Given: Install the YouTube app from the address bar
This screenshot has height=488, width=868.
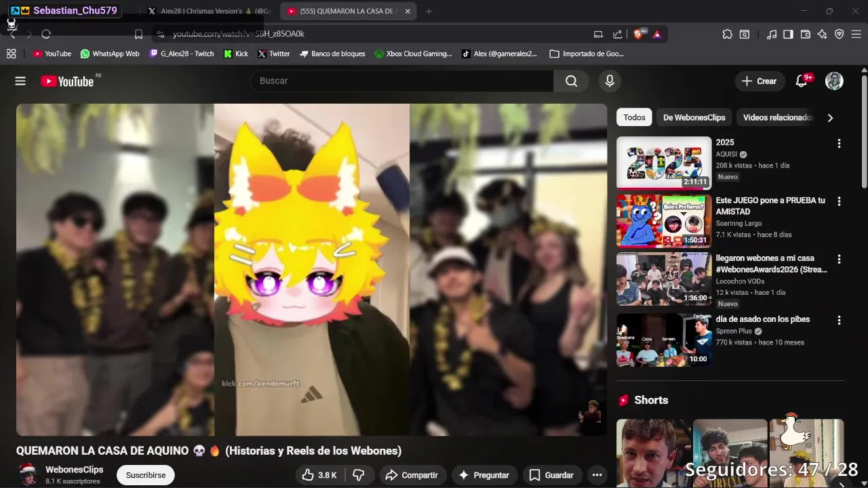Looking at the screenshot, I should tap(598, 34).
